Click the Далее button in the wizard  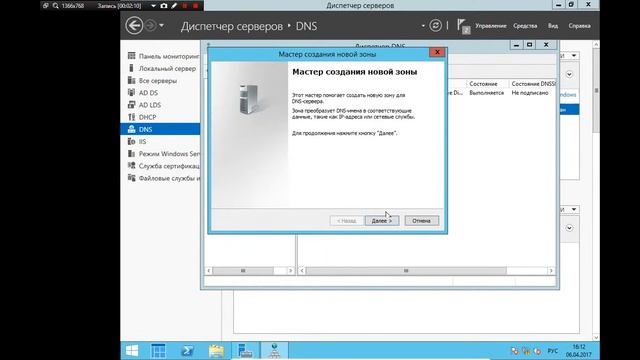(382, 221)
